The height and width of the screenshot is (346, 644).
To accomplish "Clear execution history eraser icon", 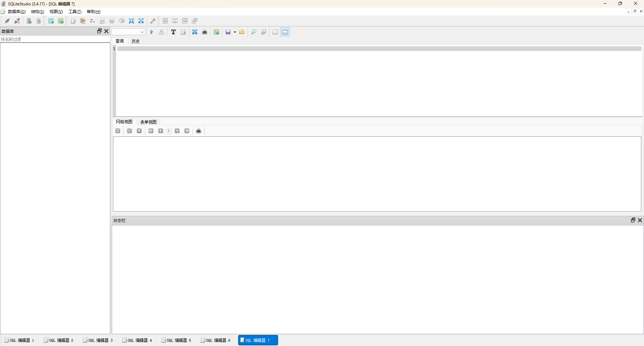I will pos(183,32).
